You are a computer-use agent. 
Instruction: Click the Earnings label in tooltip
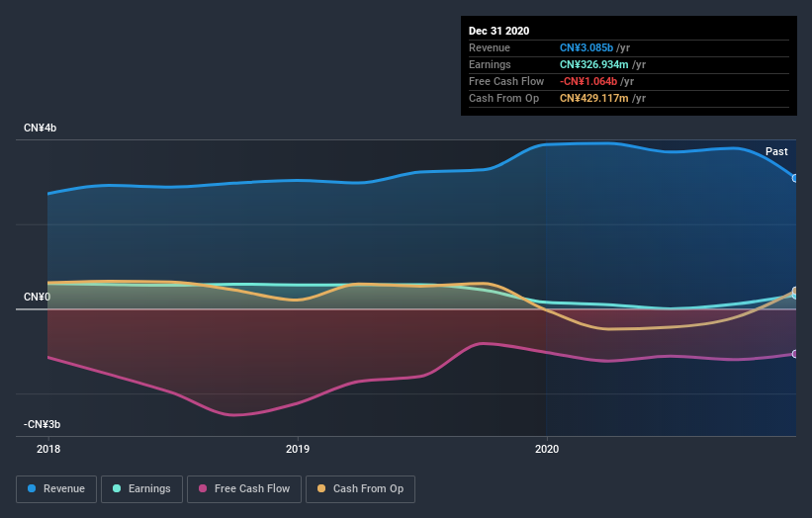click(x=490, y=64)
